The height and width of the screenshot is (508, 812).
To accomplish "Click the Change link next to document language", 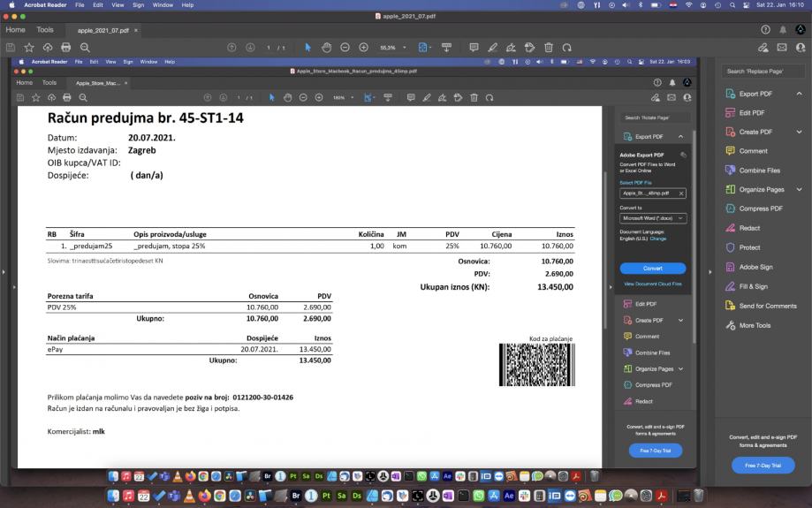I will [x=658, y=239].
